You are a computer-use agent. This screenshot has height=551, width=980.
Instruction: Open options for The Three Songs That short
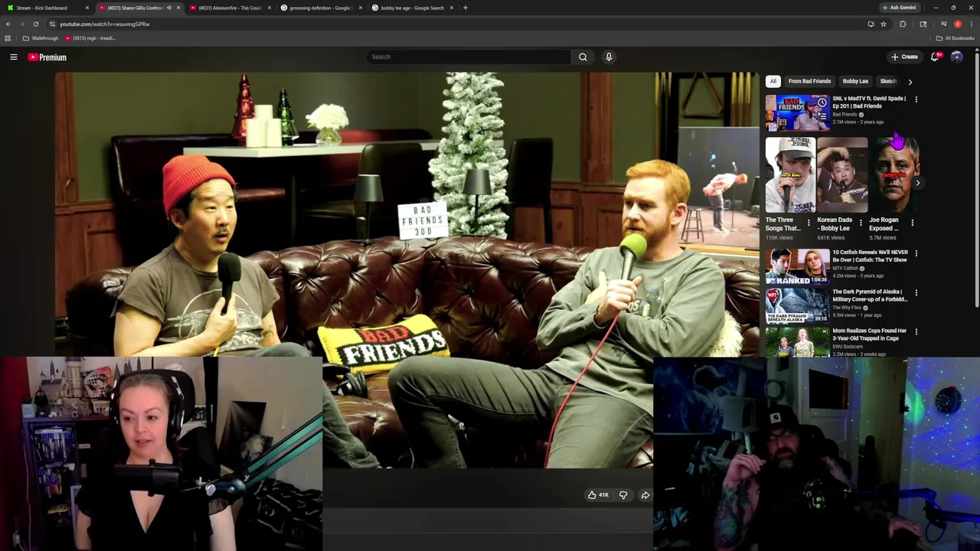pyautogui.click(x=808, y=223)
